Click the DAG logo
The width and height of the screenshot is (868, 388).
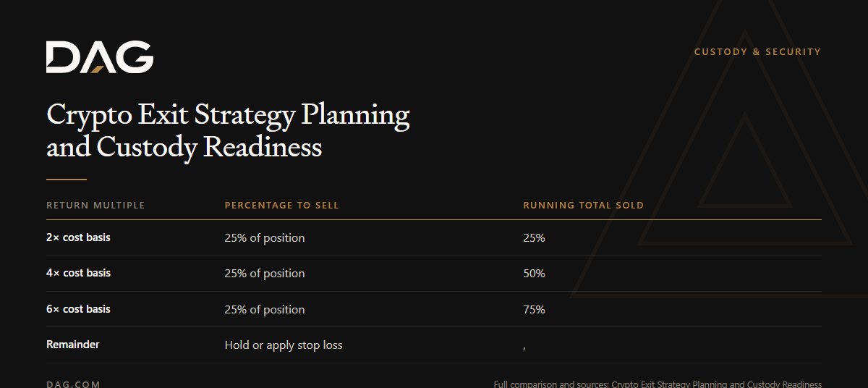coord(100,57)
